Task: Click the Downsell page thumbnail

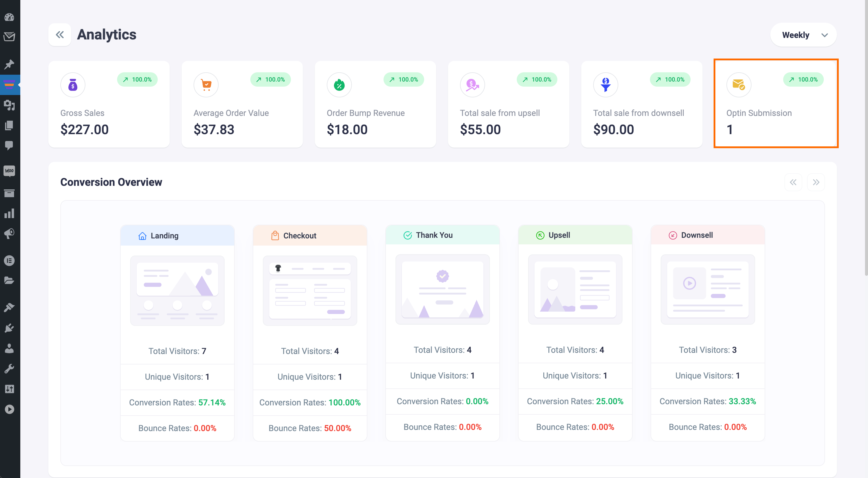Action: point(708,289)
